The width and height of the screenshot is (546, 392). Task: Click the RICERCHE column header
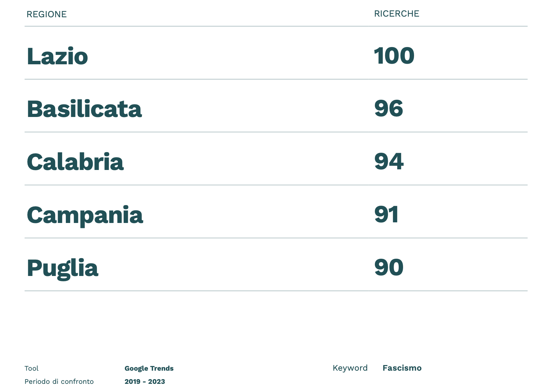(x=396, y=14)
